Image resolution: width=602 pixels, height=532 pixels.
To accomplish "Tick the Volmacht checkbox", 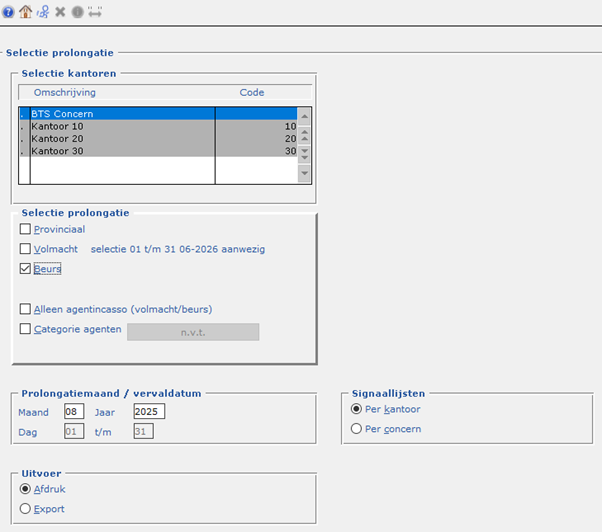I will [26, 249].
